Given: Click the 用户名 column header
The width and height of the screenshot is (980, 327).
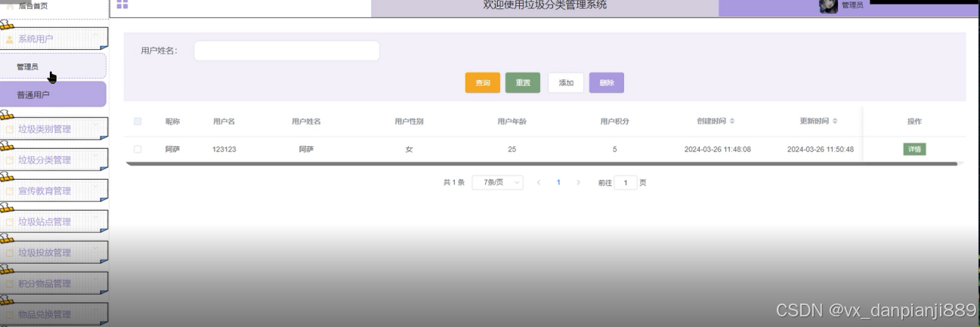Looking at the screenshot, I should (224, 122).
